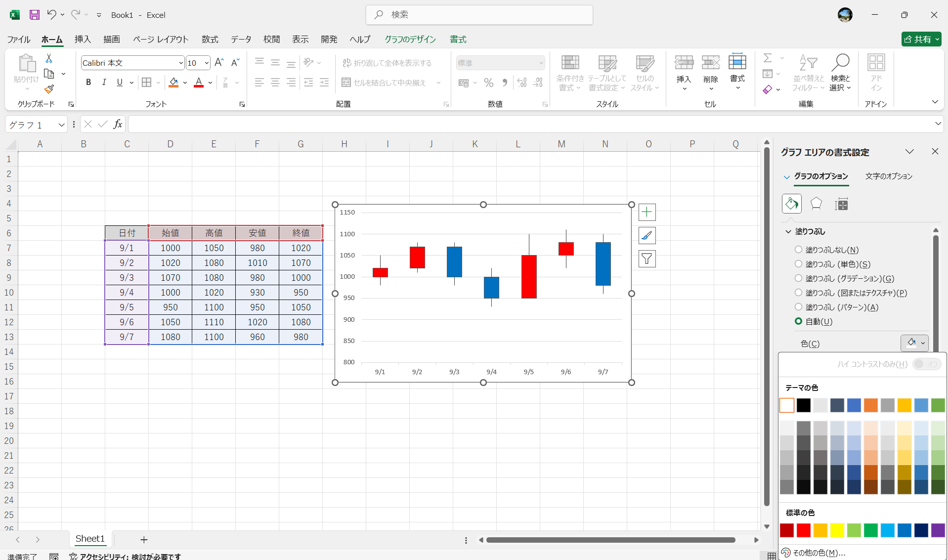Expand the Name Box dropdown arrow
Screen dimensions: 948x560
point(61,125)
